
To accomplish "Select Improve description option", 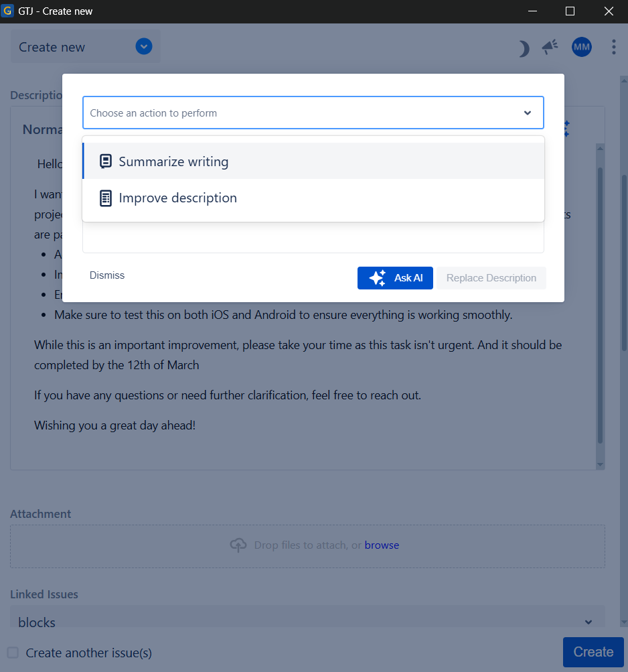I will click(x=178, y=198).
